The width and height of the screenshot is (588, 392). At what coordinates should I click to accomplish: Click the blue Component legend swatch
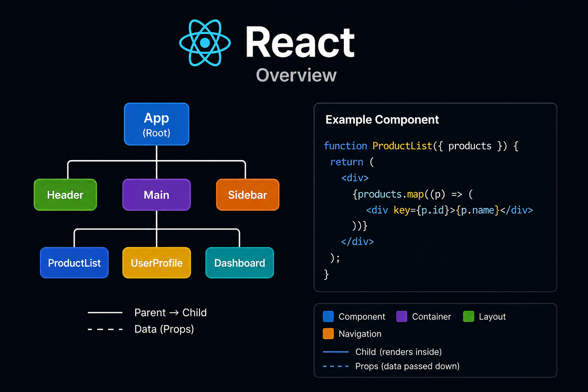(328, 317)
